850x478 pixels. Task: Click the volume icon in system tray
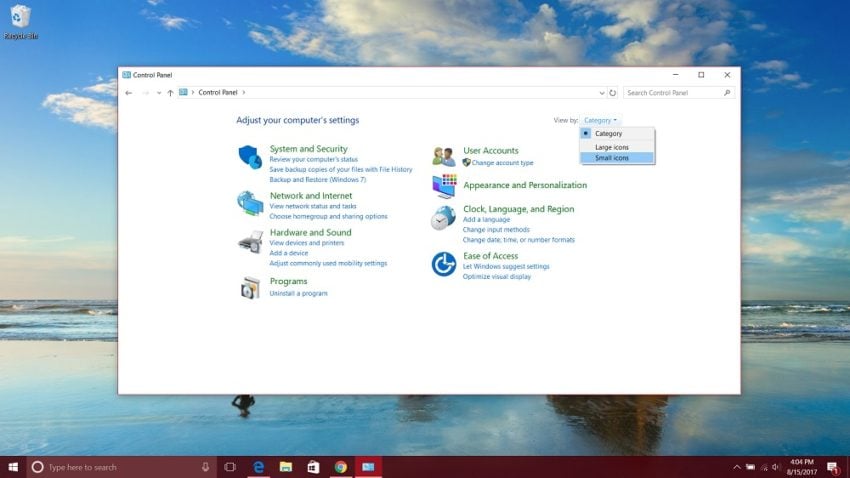click(776, 467)
